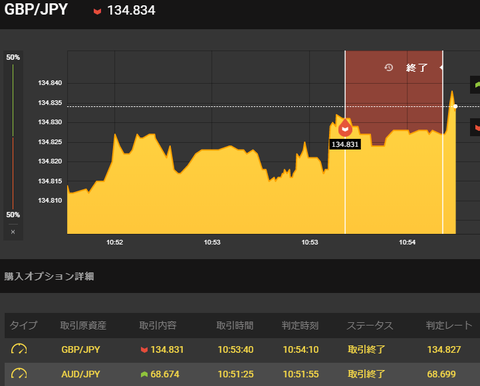Click the 取引時間 column header

pyautogui.click(x=235, y=325)
